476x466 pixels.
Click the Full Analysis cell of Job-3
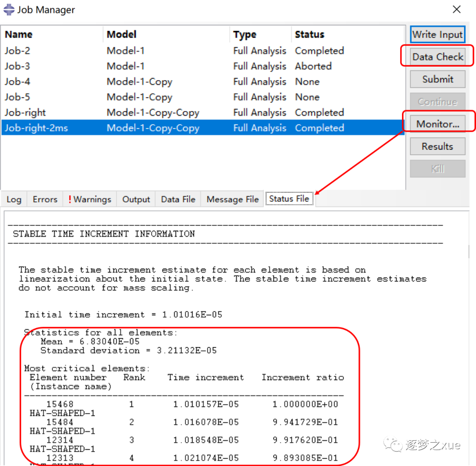[260, 66]
